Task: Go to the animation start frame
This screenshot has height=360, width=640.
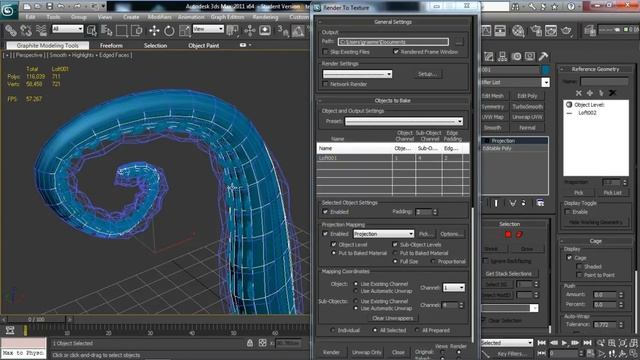Action: pos(542,343)
